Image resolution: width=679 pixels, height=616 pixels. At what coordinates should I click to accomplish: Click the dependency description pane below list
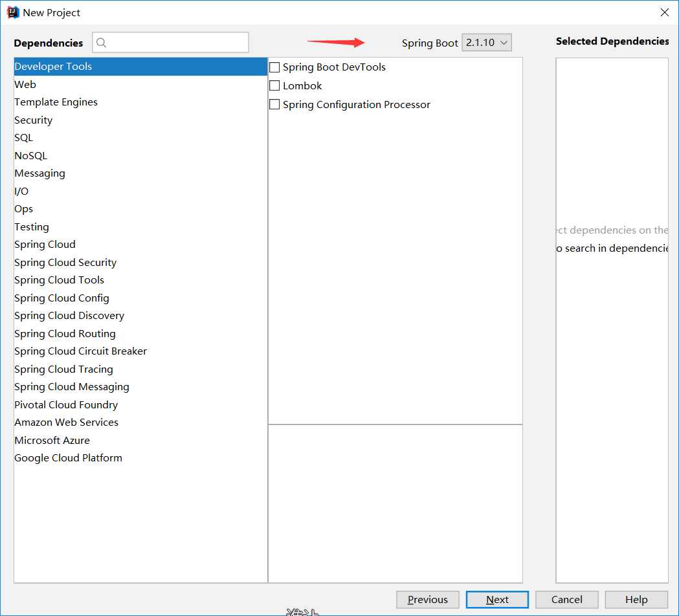click(x=395, y=504)
